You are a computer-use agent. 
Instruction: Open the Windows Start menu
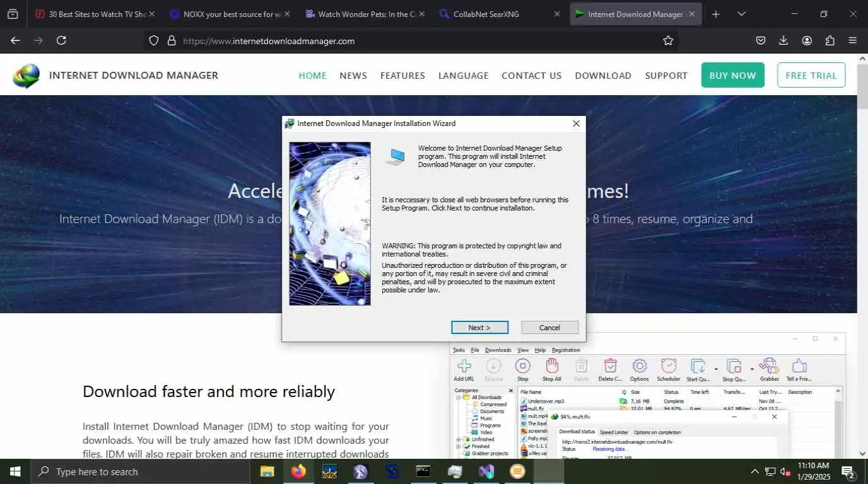pyautogui.click(x=15, y=471)
